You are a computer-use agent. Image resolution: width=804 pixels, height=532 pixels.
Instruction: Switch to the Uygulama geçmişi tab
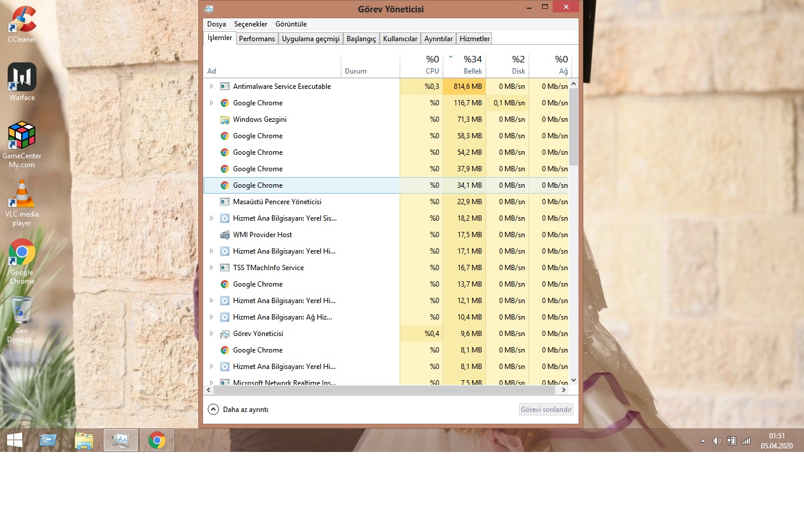click(x=311, y=39)
